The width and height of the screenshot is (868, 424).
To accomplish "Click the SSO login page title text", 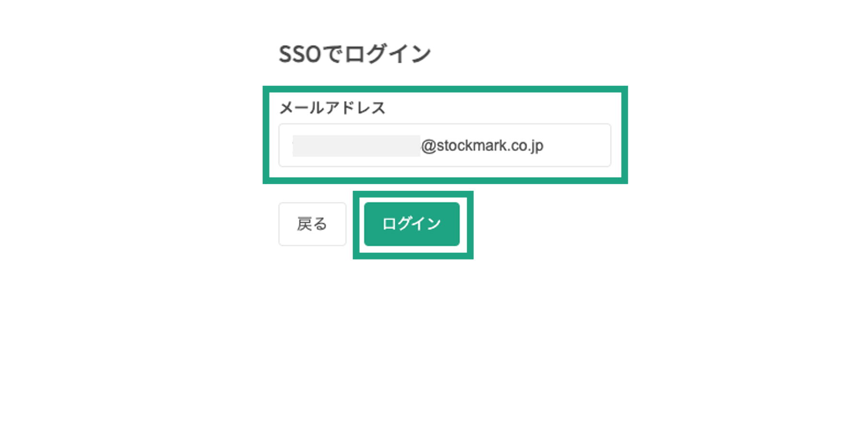I will tap(355, 54).
